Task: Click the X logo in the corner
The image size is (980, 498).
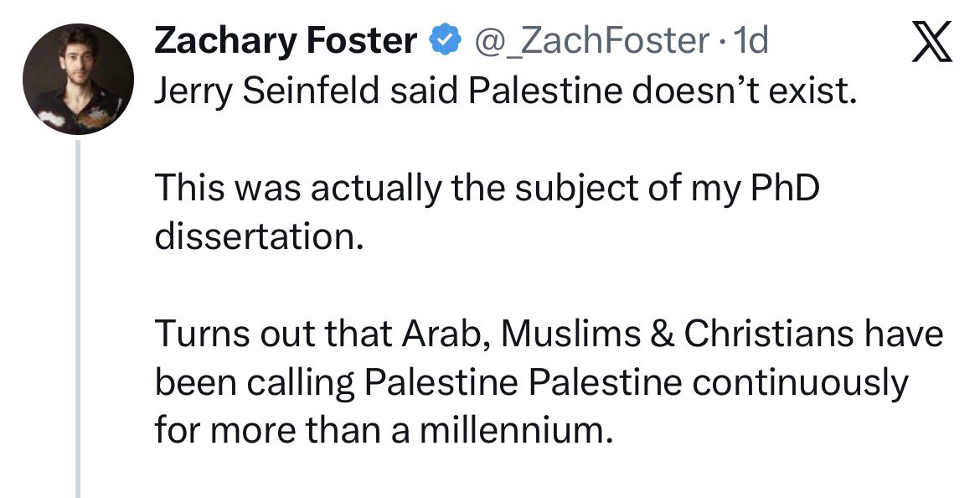Action: [x=932, y=42]
